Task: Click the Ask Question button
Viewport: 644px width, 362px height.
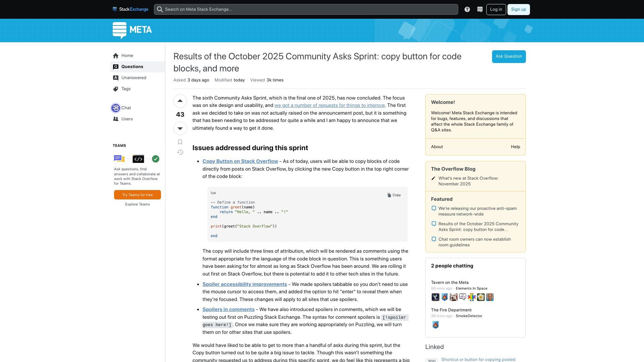Action: pos(509,56)
